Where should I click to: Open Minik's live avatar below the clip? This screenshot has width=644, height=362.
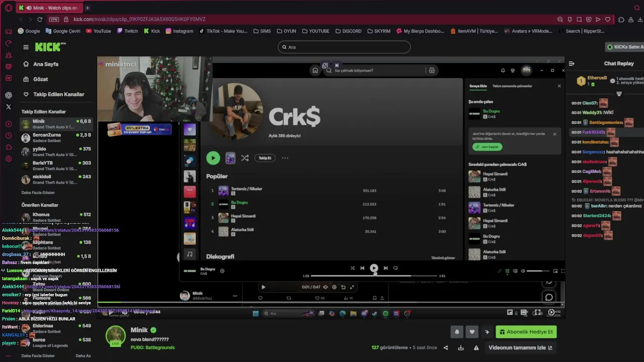[x=115, y=336]
